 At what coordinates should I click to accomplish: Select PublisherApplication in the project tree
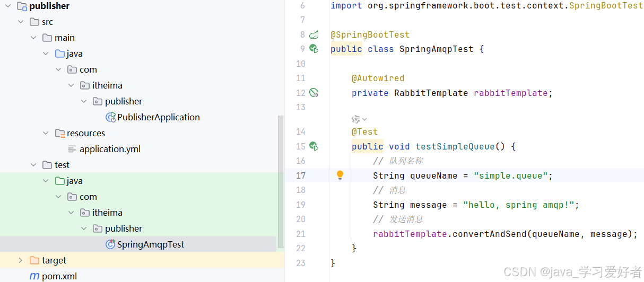tap(159, 117)
